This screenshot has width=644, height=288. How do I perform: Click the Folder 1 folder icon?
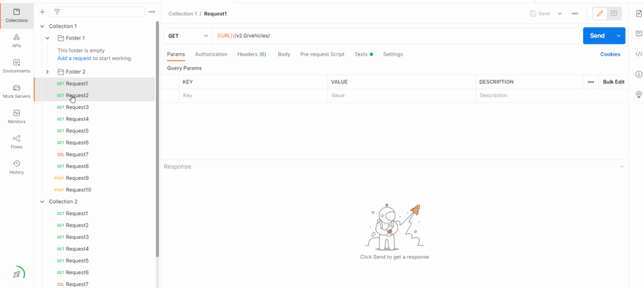[x=61, y=38]
